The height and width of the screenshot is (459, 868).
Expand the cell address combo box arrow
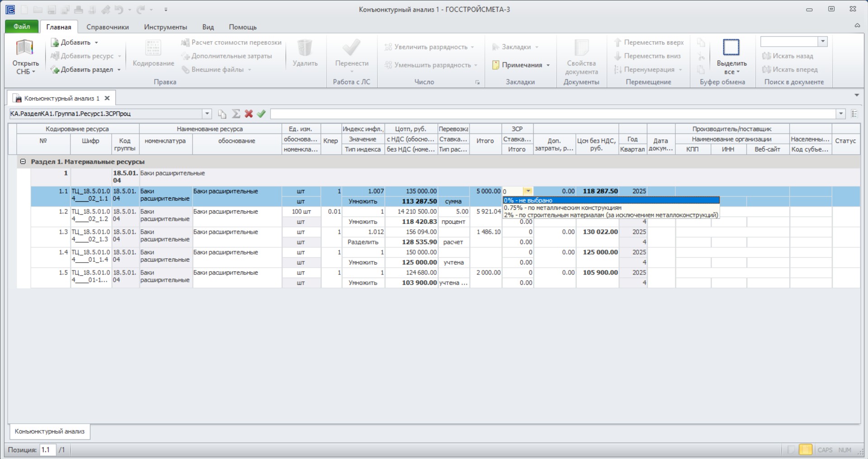point(207,114)
